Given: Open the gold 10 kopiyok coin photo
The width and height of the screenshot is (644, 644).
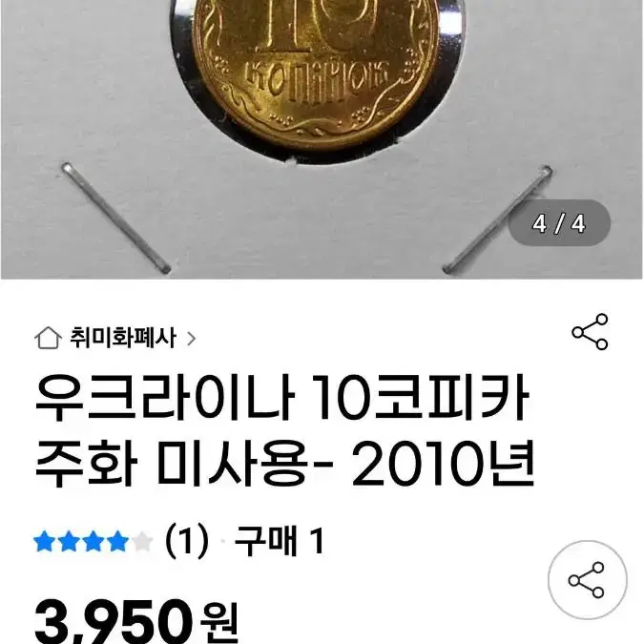Looking at the screenshot, I should tap(316, 73).
